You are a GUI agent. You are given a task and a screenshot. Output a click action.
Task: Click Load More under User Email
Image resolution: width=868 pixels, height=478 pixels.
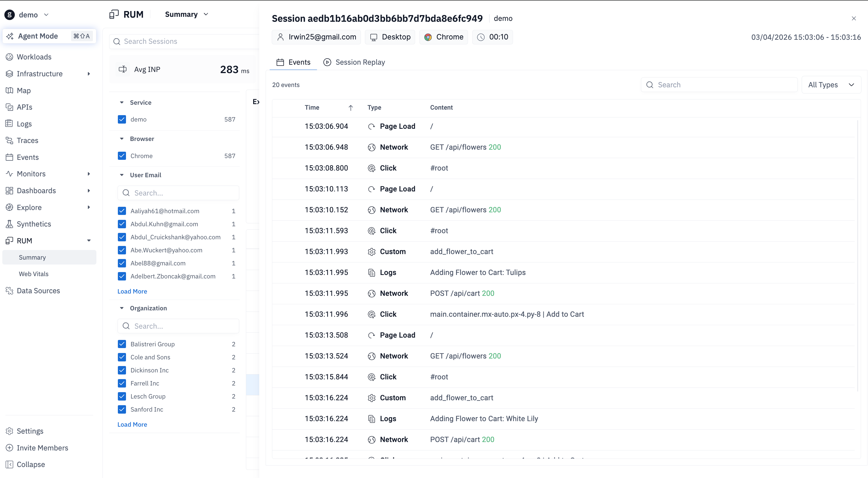click(132, 291)
